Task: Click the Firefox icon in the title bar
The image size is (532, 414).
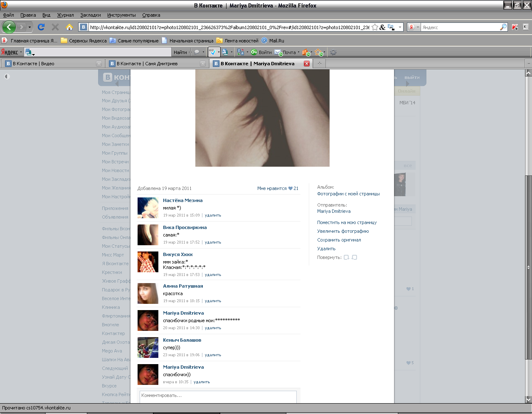Action: click(x=4, y=5)
